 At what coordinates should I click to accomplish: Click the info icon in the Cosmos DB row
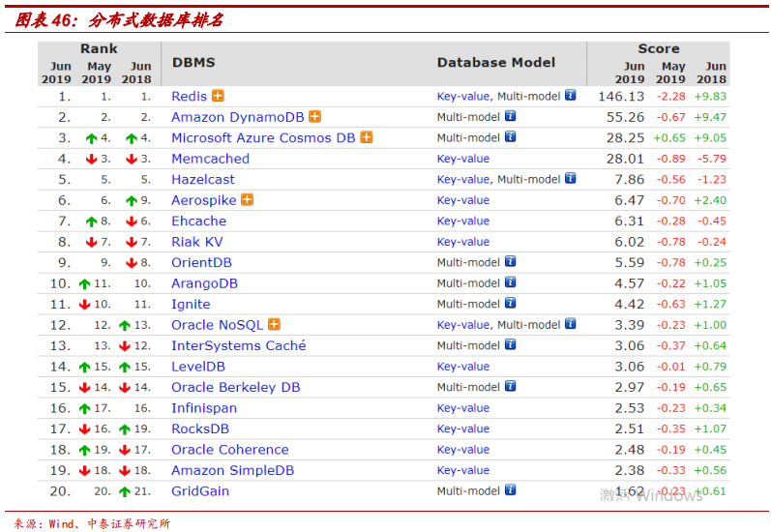click(511, 136)
